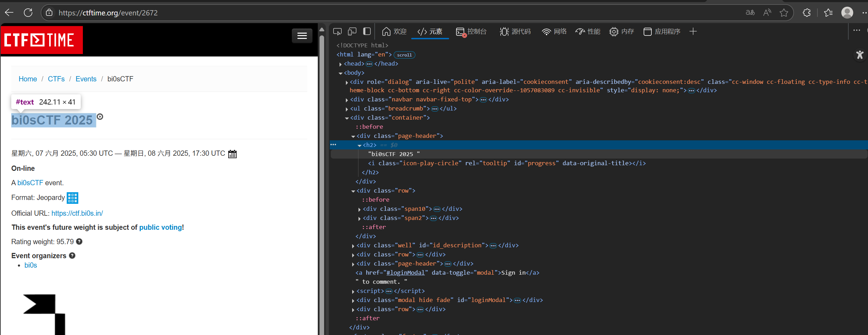Toggle device emulation mode
Image resolution: width=868 pixels, height=335 pixels.
click(352, 32)
